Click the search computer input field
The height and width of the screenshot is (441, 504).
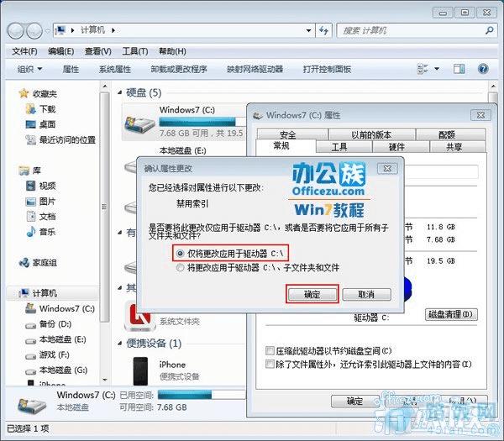(412, 30)
